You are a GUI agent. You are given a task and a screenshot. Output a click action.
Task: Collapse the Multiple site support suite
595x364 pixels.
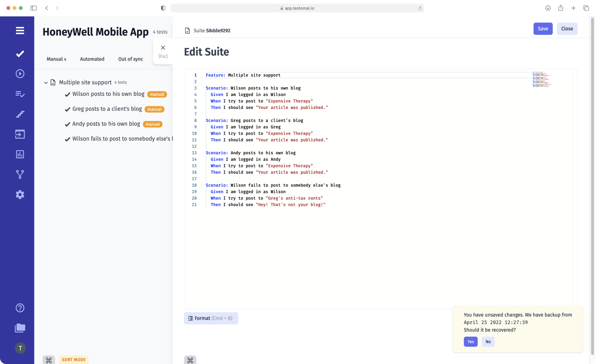[x=46, y=82]
